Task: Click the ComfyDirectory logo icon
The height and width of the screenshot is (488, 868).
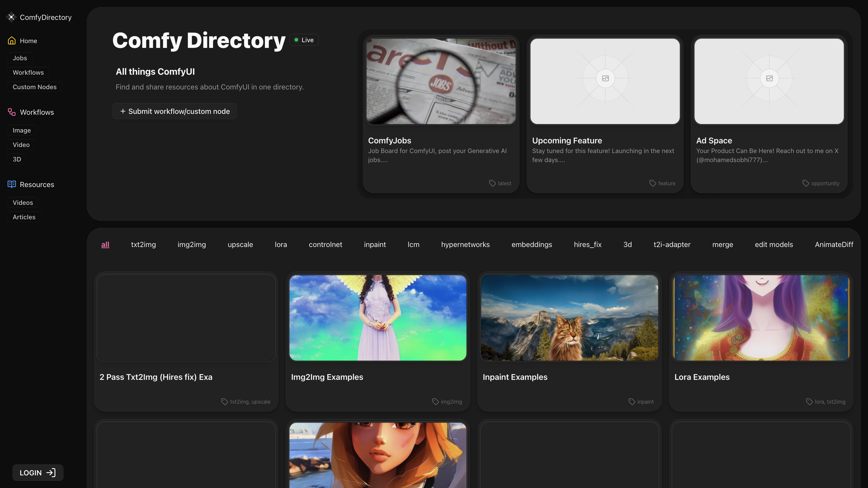Action: pyautogui.click(x=11, y=17)
